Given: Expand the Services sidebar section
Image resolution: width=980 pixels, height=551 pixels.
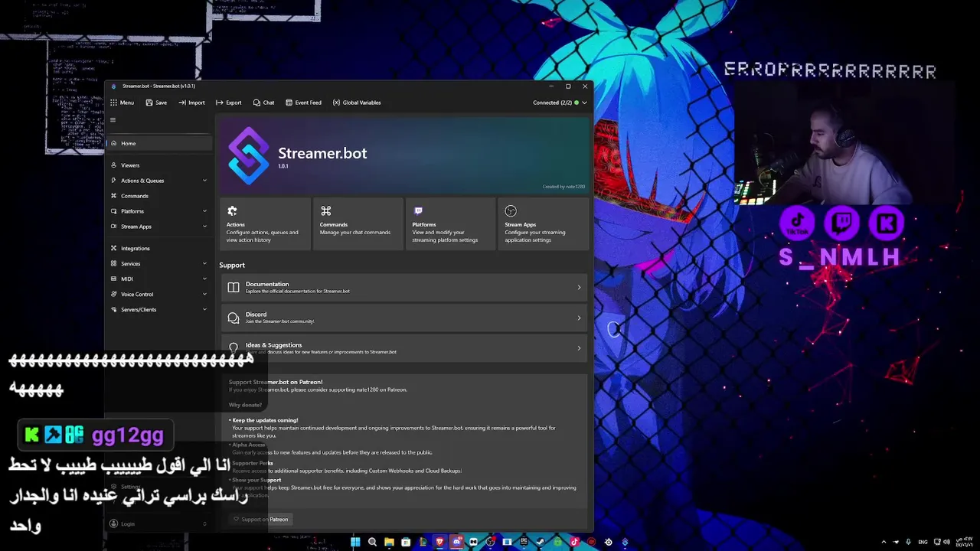Looking at the screenshot, I should point(158,264).
